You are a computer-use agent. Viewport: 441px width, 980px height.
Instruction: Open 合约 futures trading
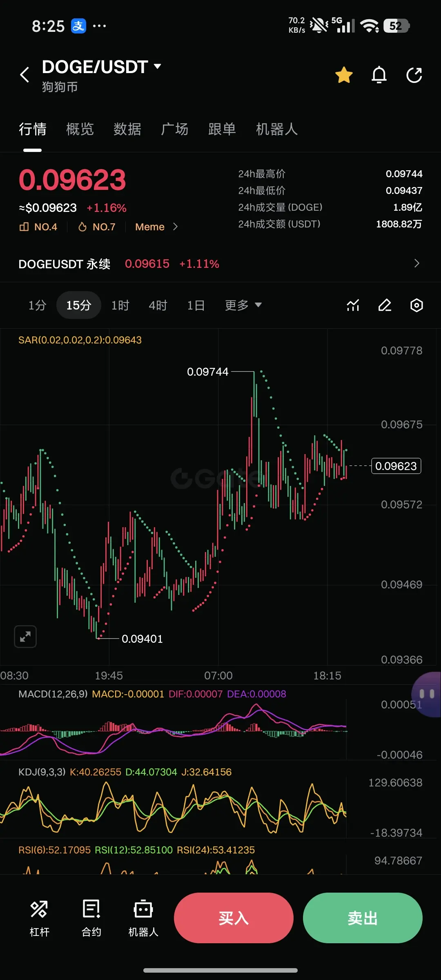click(x=91, y=919)
